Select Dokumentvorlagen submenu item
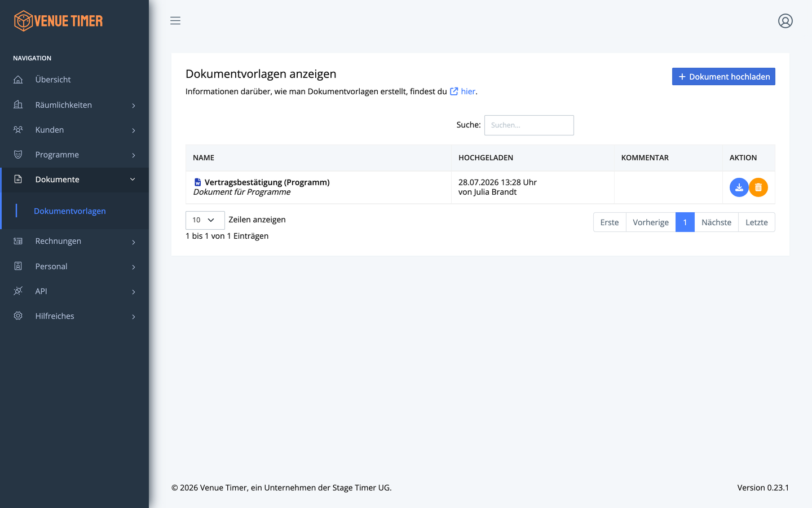812x508 pixels. coord(70,211)
